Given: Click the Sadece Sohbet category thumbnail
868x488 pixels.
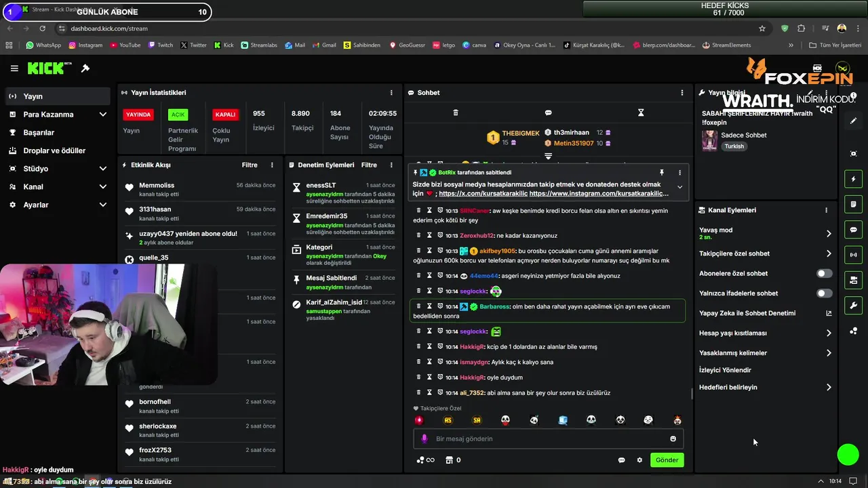Looking at the screenshot, I should pyautogui.click(x=709, y=140).
